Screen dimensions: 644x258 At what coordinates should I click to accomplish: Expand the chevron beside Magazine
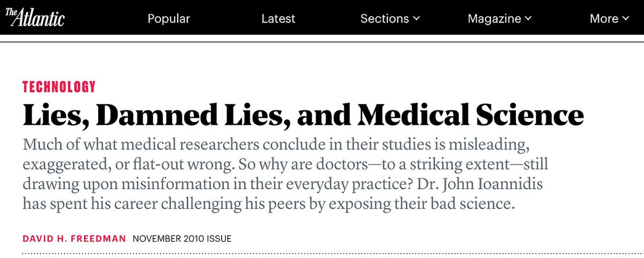pos(528,19)
